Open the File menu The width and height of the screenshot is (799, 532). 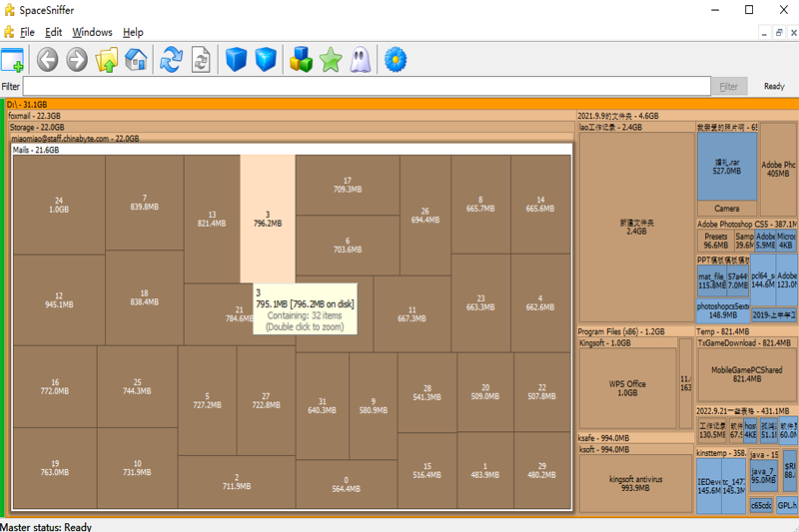click(27, 32)
